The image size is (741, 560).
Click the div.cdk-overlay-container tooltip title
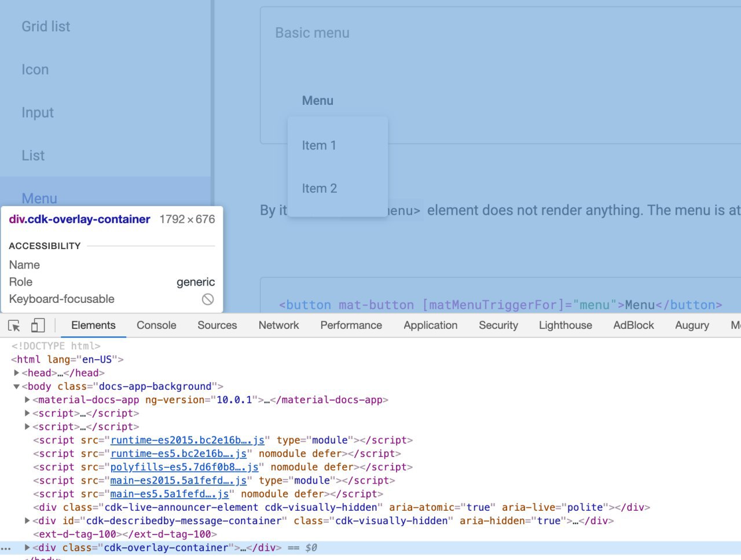79,219
